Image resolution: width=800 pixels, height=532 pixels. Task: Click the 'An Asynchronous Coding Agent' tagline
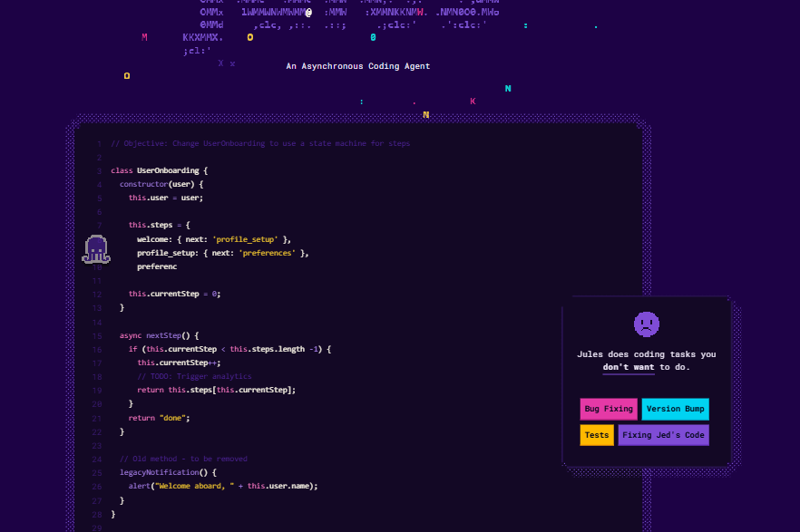[358, 66]
